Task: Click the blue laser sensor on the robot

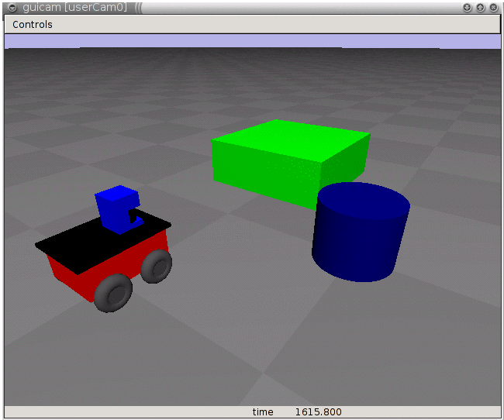Action: click(x=116, y=209)
